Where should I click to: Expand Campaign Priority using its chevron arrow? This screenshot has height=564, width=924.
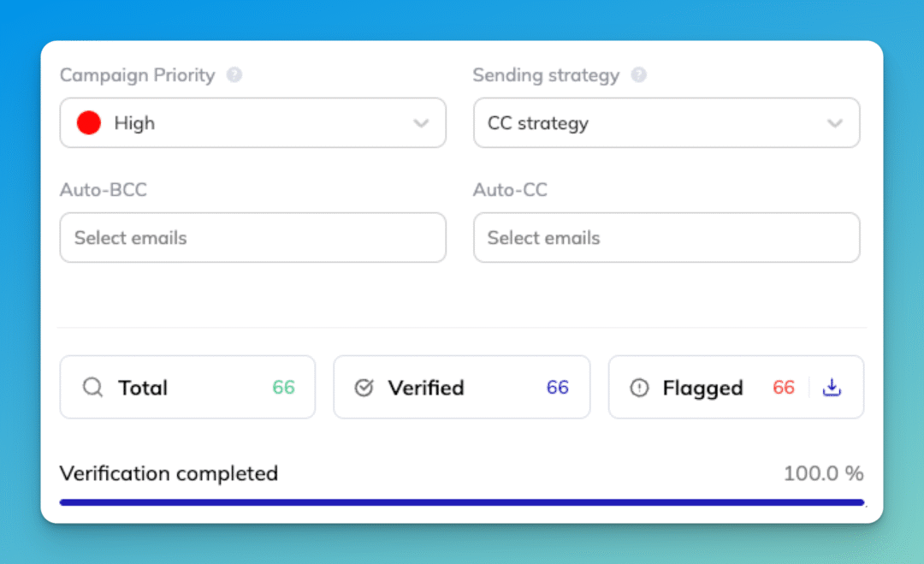pyautogui.click(x=421, y=123)
